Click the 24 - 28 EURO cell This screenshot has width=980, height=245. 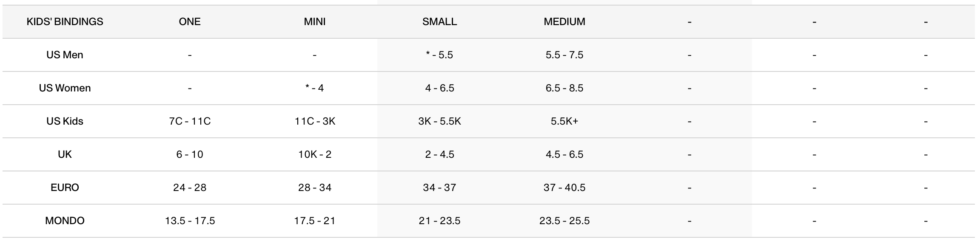point(190,188)
